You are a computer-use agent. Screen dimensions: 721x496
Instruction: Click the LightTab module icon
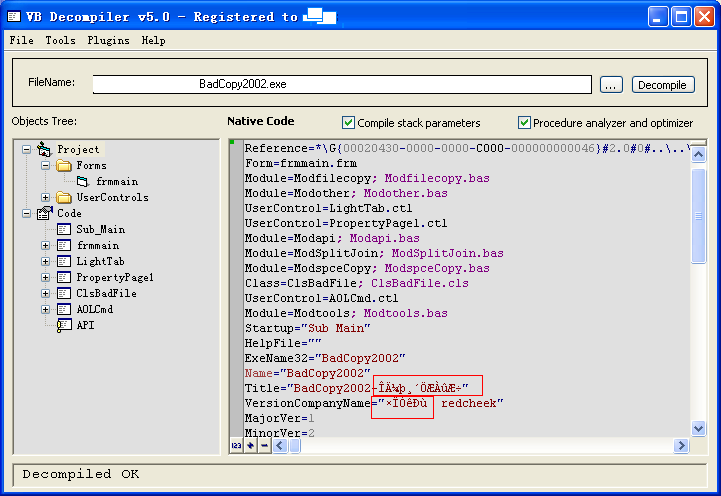[x=64, y=261]
